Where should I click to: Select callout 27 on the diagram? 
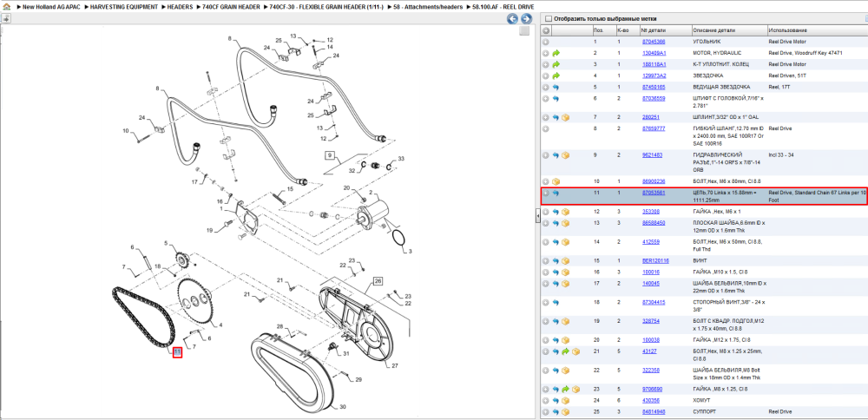pos(395,366)
